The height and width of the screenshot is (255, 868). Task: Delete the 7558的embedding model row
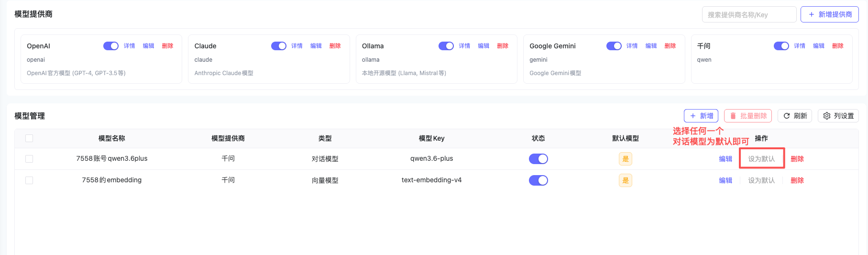pos(797,180)
